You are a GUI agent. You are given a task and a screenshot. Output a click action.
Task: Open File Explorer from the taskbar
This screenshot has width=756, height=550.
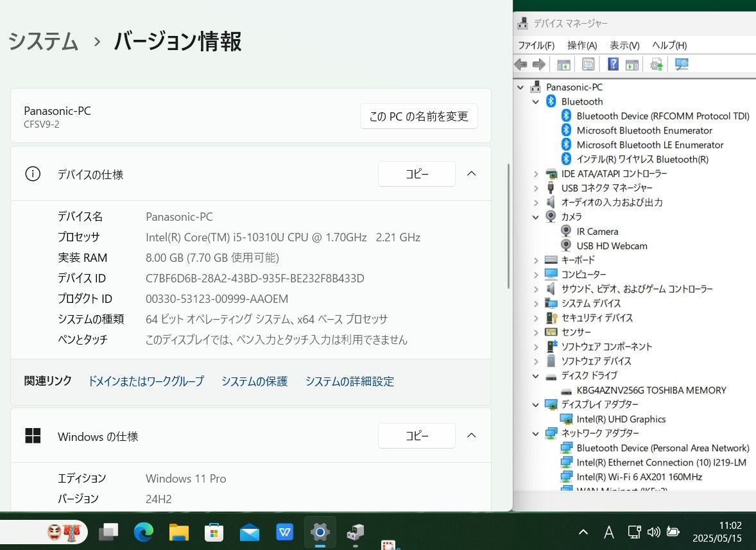point(178,532)
